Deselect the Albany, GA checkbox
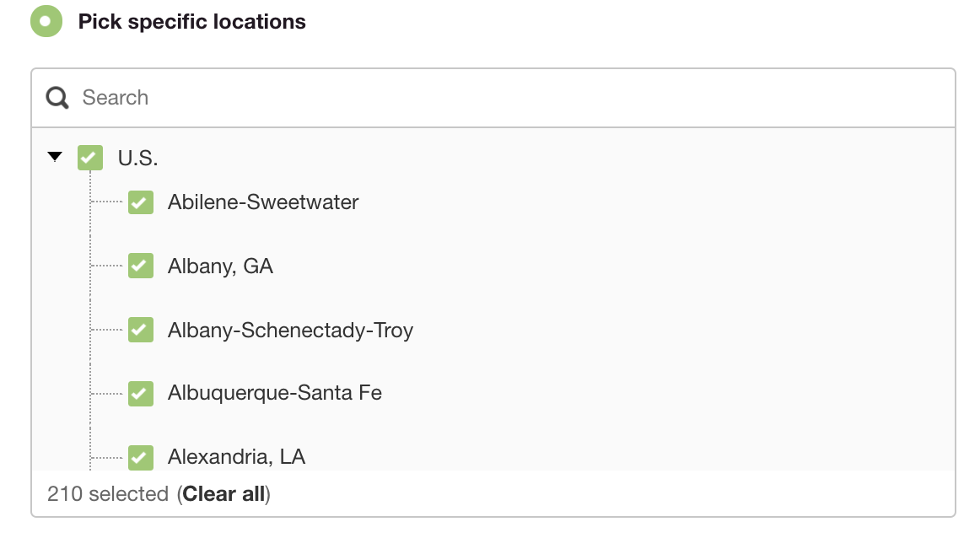Screen dimensions: 980x538 [140, 266]
